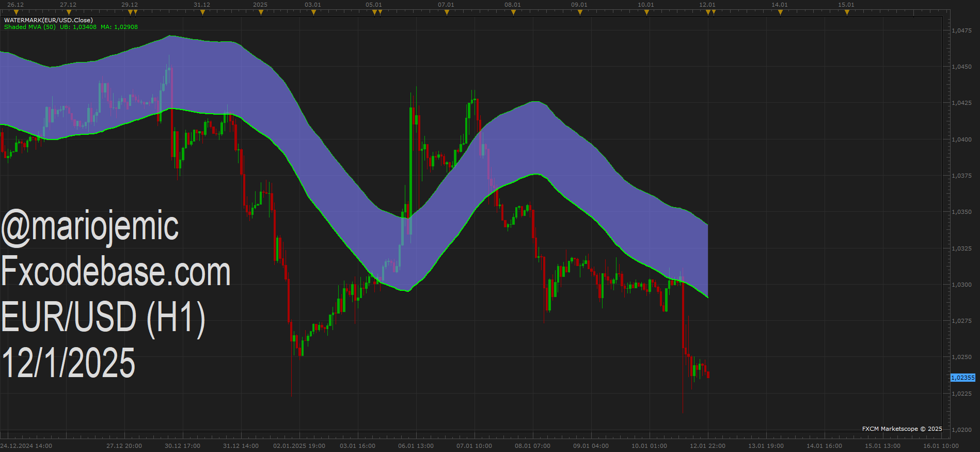Click the 14.01 16:00 time label
Image resolution: width=980 pixels, height=452 pixels.
click(824, 446)
